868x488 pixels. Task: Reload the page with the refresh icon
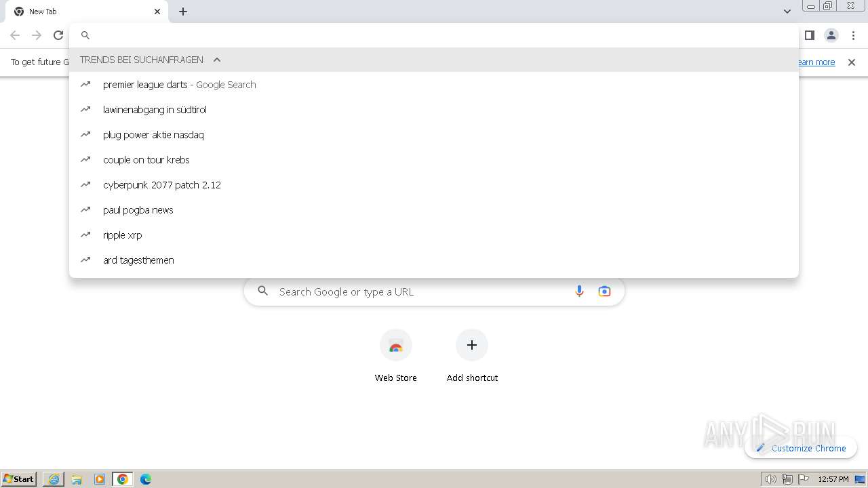click(x=58, y=35)
